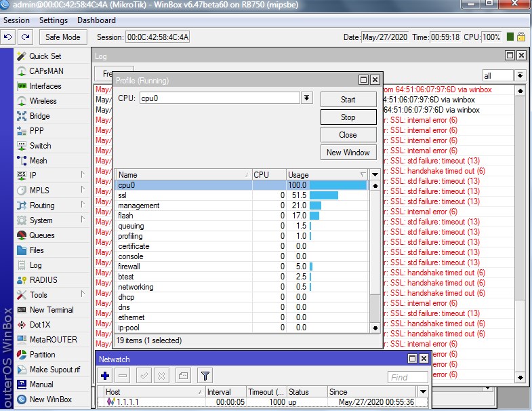Image resolution: width=532 pixels, height=411 pixels.
Task: Select the management row in Profile
Action: click(242, 206)
